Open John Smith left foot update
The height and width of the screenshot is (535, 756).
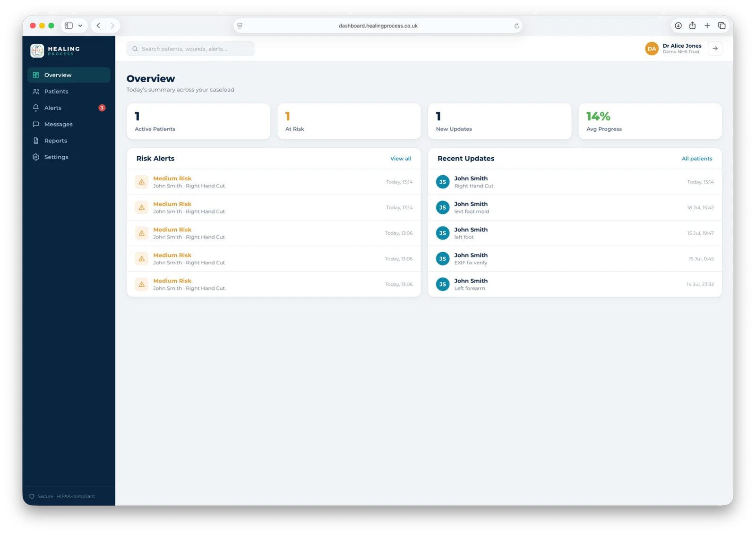[x=575, y=233]
